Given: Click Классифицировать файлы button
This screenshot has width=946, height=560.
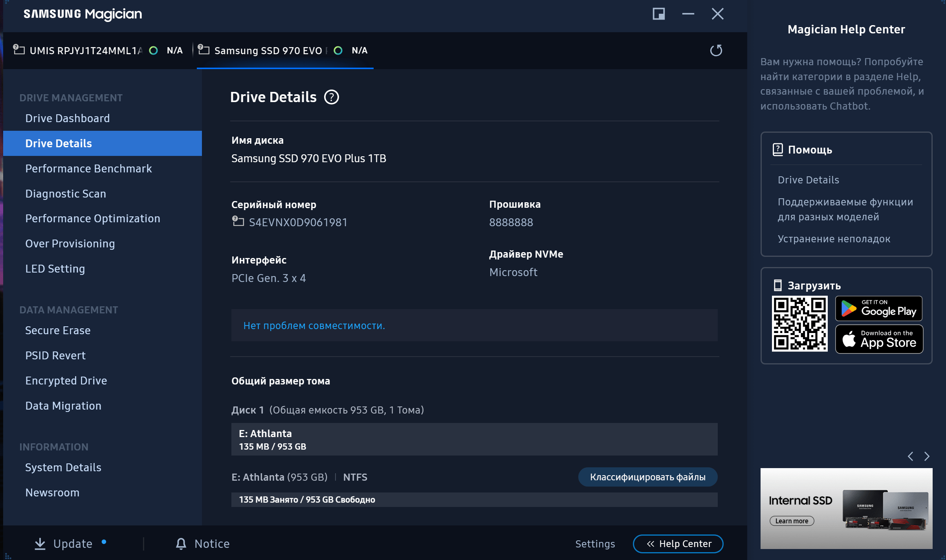Looking at the screenshot, I should [x=647, y=477].
